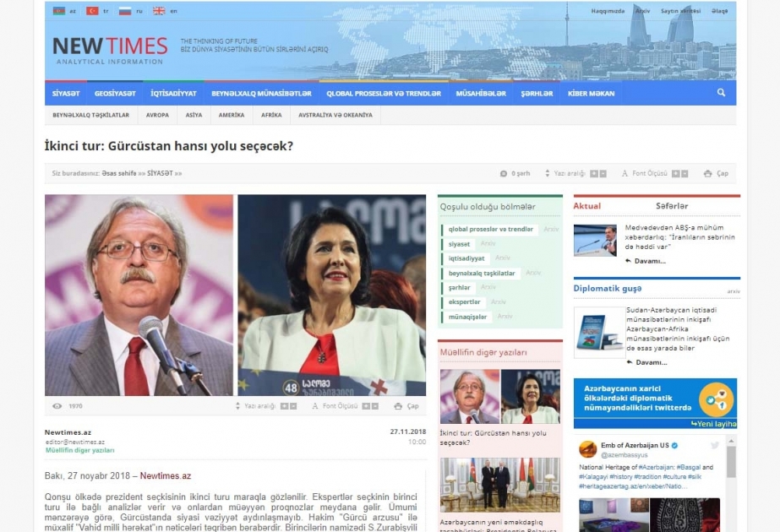Screen dimensions: 780x532
Task: Decrease Yazı aralığı with the breadcrumb bar minus button
Action: coord(603,173)
